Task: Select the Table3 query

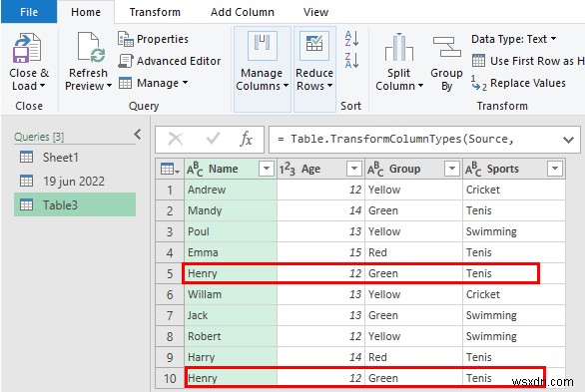Action: pyautogui.click(x=75, y=204)
